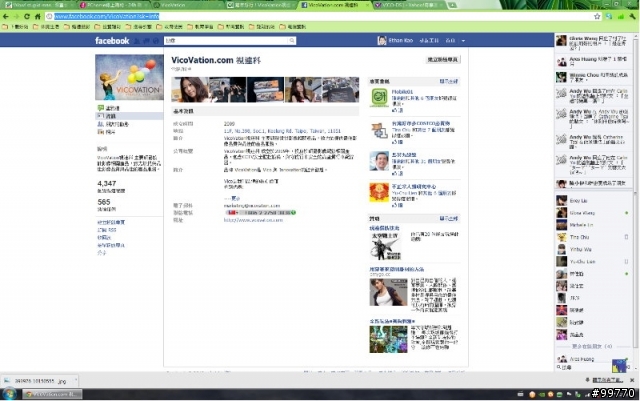Open Facebook messages icon
640x401 pixels.
[x=146, y=41]
